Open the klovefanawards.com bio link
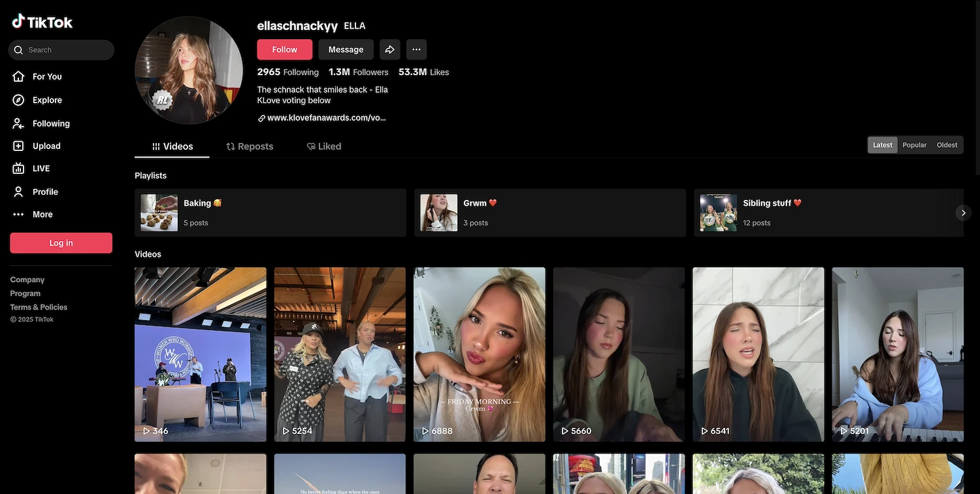 click(x=326, y=118)
